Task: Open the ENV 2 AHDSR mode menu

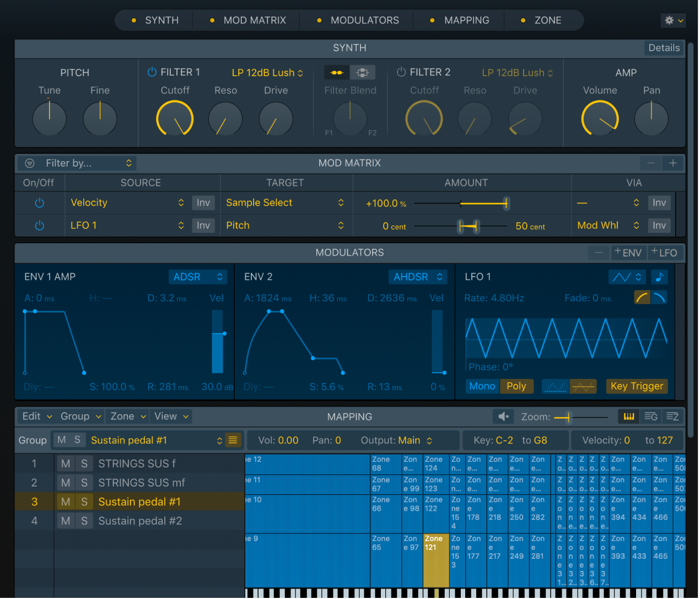Action: point(417,276)
